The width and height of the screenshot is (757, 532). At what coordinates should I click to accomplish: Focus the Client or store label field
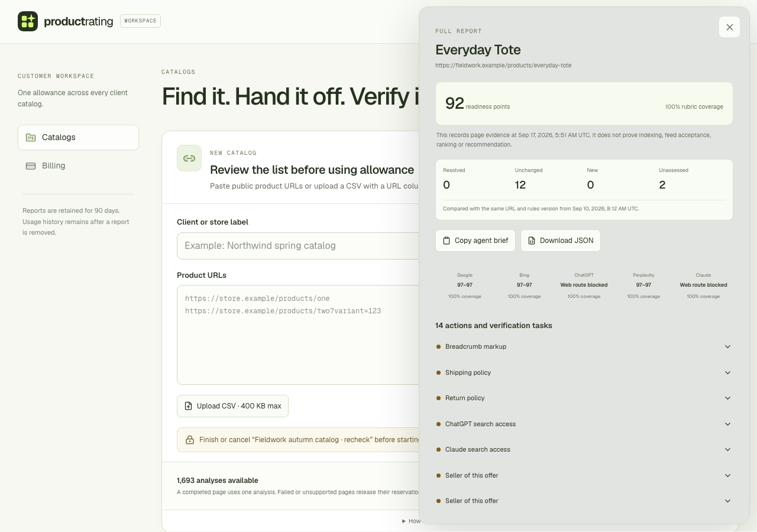pos(298,246)
